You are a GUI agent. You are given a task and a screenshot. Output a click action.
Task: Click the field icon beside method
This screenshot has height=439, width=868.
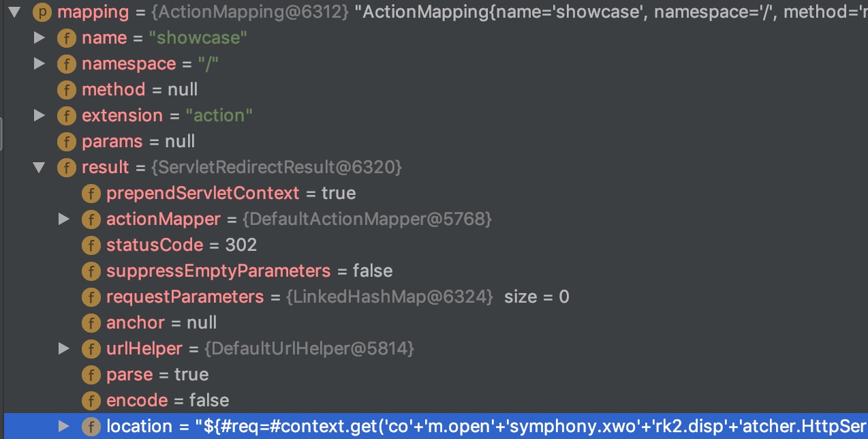coord(66,89)
